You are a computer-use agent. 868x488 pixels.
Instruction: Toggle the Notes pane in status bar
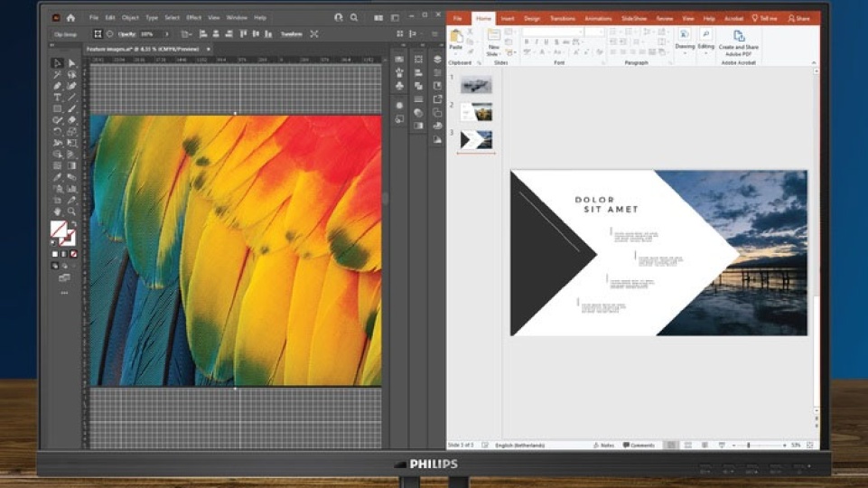point(605,446)
